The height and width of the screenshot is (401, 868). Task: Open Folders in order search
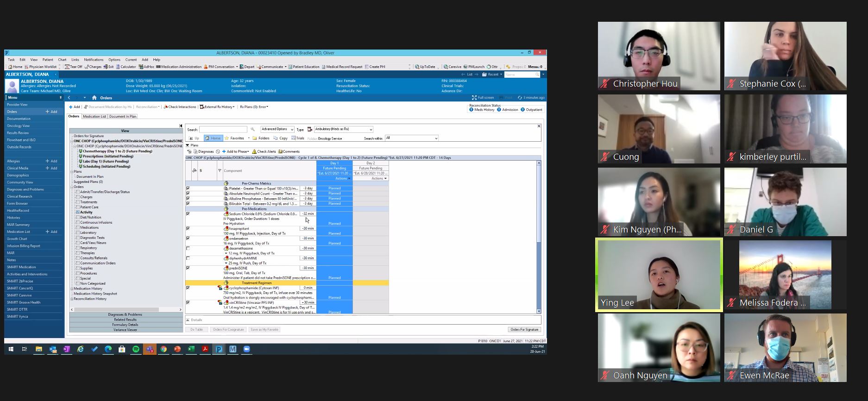[x=261, y=138]
